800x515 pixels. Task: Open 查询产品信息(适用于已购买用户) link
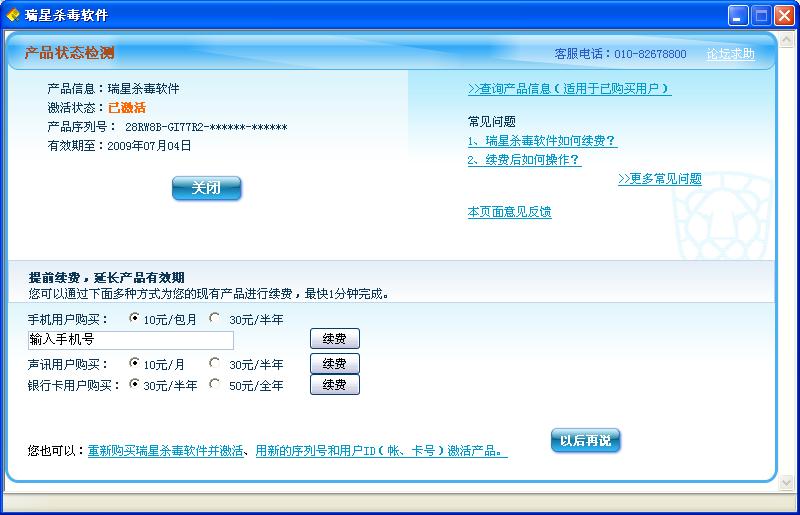(x=569, y=89)
